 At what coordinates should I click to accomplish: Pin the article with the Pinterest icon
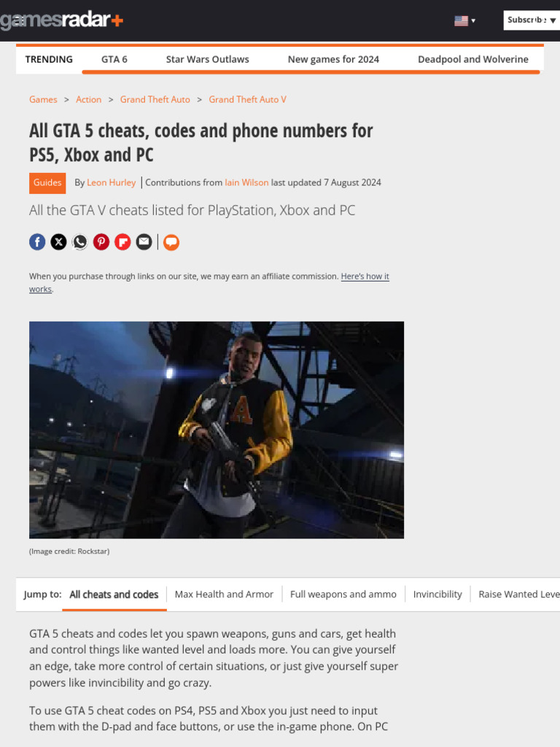pyautogui.click(x=101, y=242)
